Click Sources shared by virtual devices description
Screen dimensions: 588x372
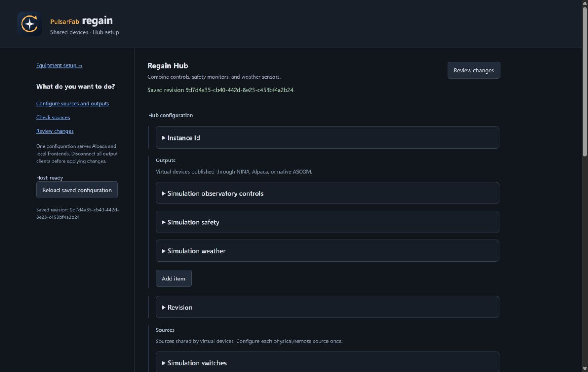click(x=249, y=341)
